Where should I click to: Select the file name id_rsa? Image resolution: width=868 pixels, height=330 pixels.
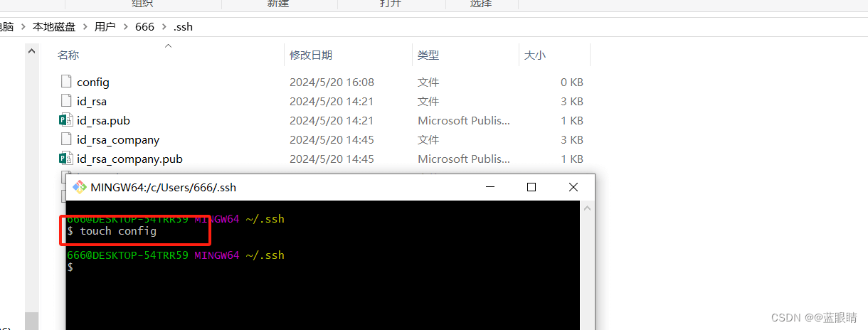[x=92, y=101]
